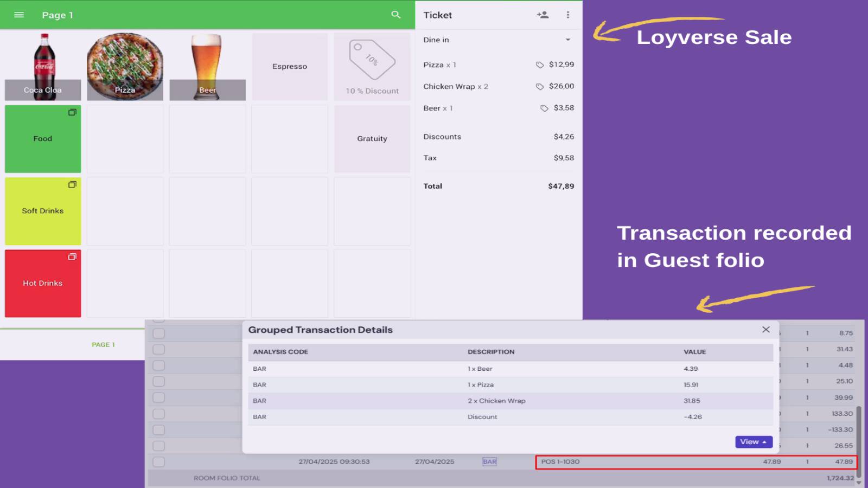Click the search icon on the Page 1 bar

tap(395, 15)
